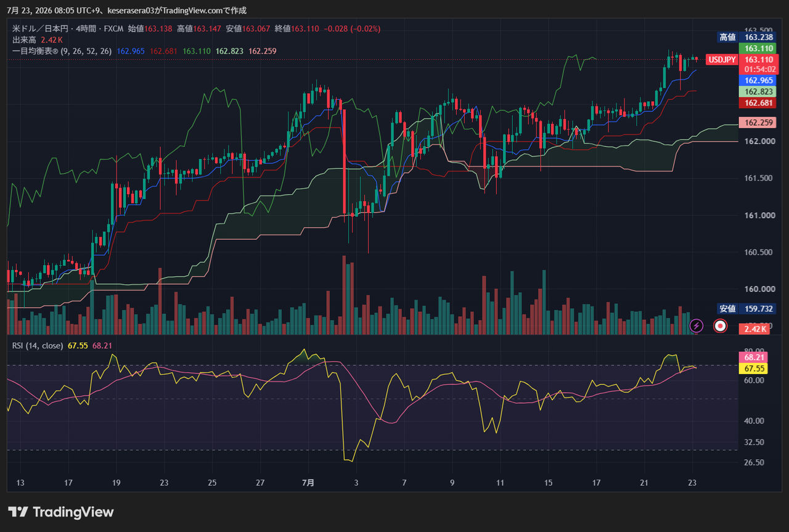
Task: Click the 21 date on the time axis
Action: click(x=644, y=483)
